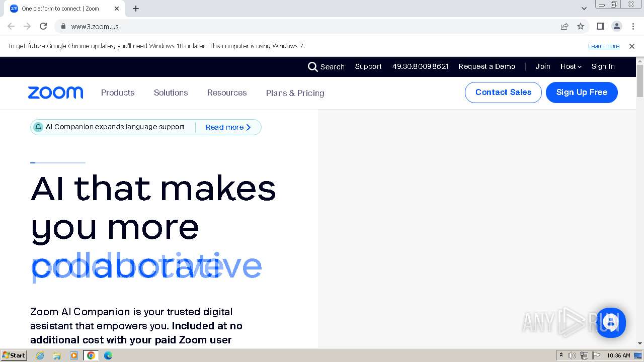Click the Support link
This screenshot has height=362, width=644.
tap(368, 66)
